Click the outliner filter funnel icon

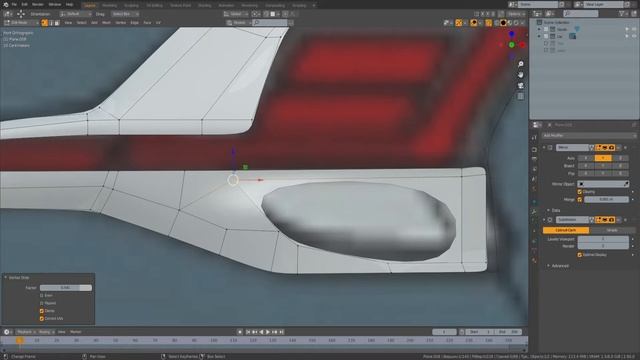coord(622,13)
